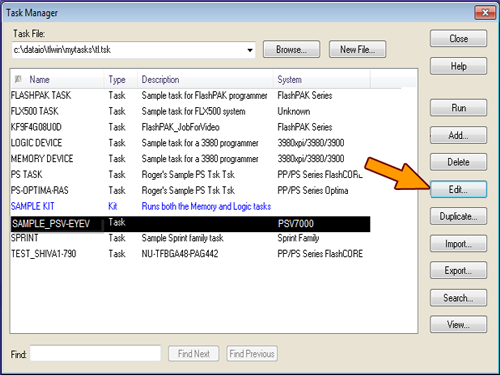Select the FLX500 TASK row
The width and height of the screenshot is (500, 376).
190,111
